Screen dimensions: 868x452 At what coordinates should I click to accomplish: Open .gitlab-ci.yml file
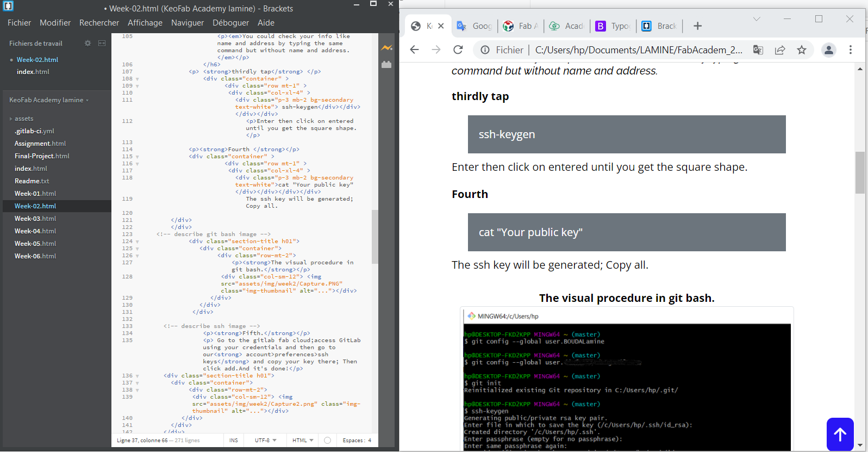point(34,131)
